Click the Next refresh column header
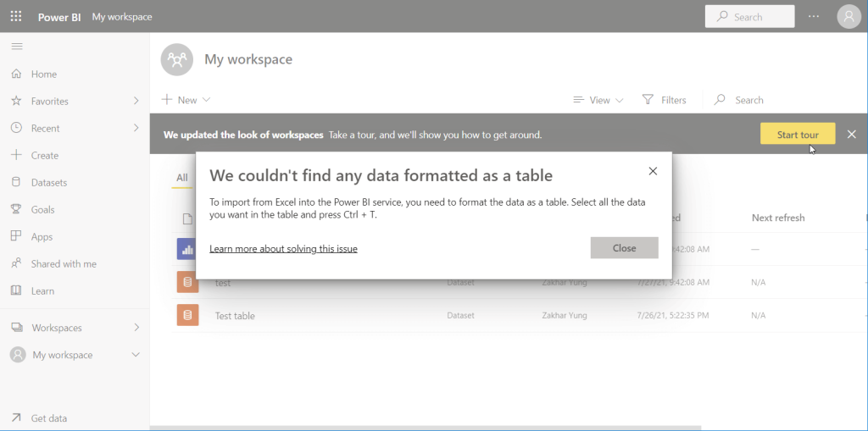 pos(778,218)
